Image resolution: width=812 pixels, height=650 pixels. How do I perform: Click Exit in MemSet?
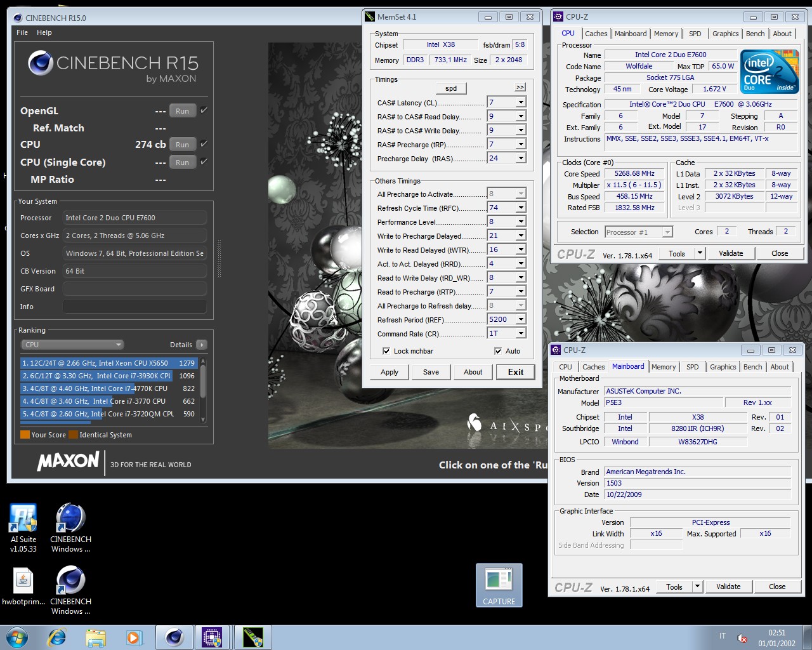pyautogui.click(x=516, y=372)
